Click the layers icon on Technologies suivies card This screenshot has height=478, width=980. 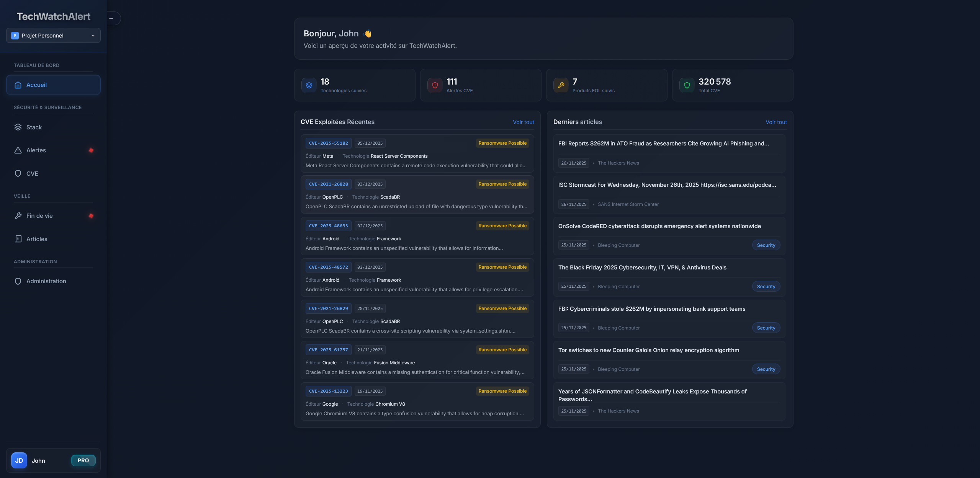tap(309, 85)
